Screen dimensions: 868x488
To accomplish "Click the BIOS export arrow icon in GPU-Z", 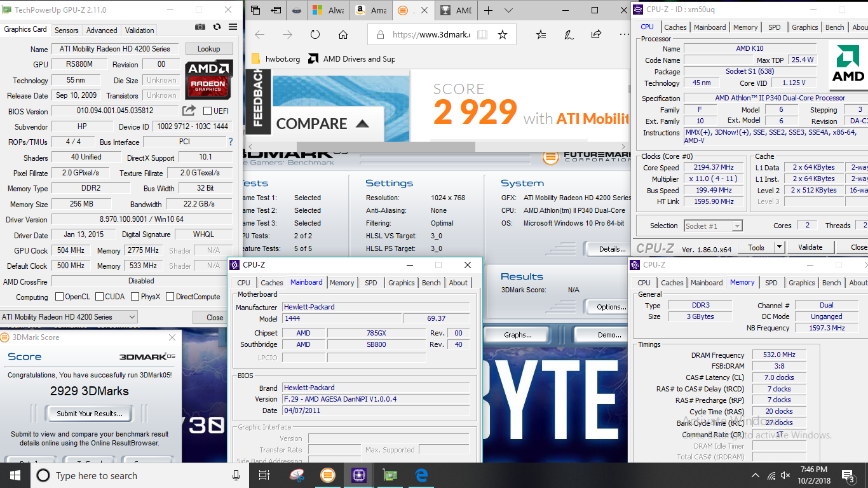I will point(189,111).
